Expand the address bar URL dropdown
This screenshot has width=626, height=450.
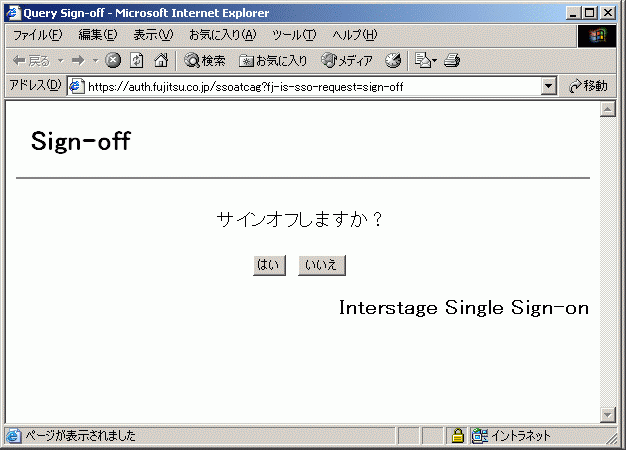click(549, 86)
